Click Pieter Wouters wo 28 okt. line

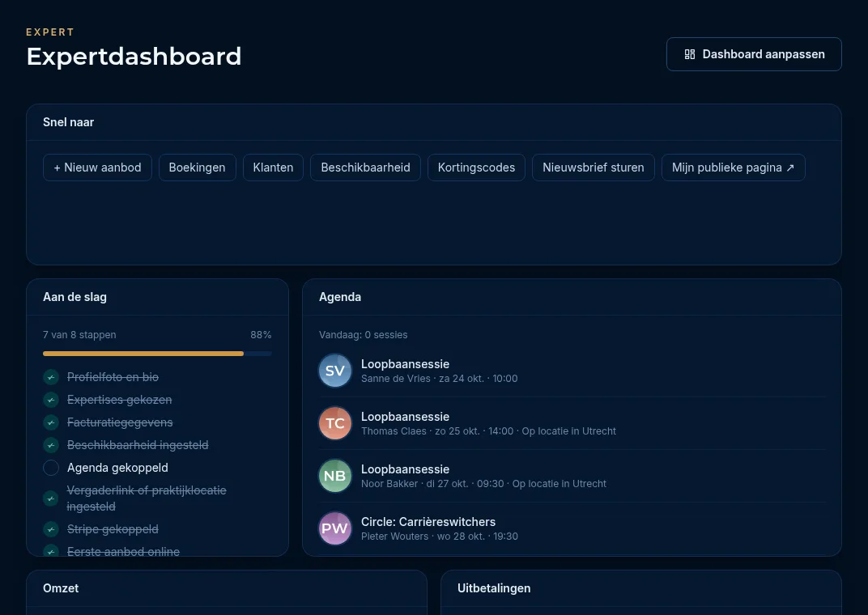[439, 536]
